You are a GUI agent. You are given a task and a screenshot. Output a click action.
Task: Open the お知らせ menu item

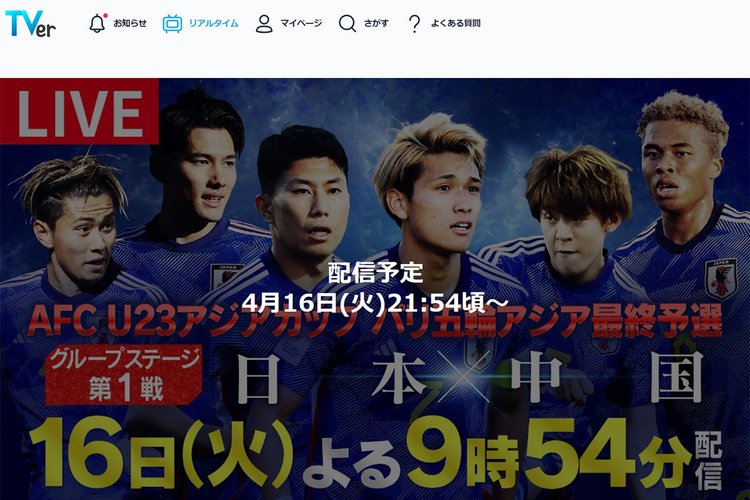tap(130, 23)
